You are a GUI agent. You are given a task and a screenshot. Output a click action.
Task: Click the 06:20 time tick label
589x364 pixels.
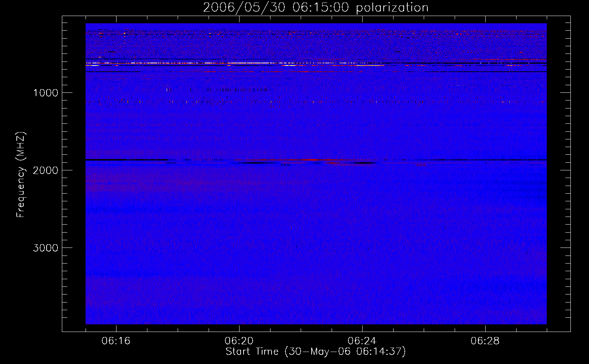(239, 341)
